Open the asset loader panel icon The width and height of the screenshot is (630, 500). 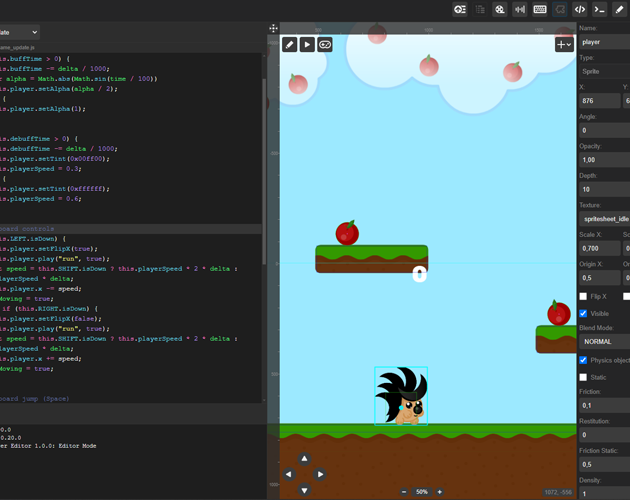[460, 9]
